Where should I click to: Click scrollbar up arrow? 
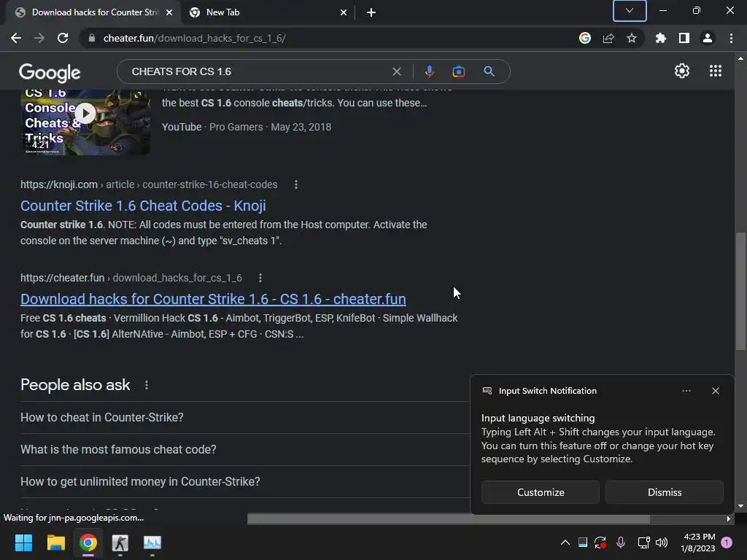740,58
